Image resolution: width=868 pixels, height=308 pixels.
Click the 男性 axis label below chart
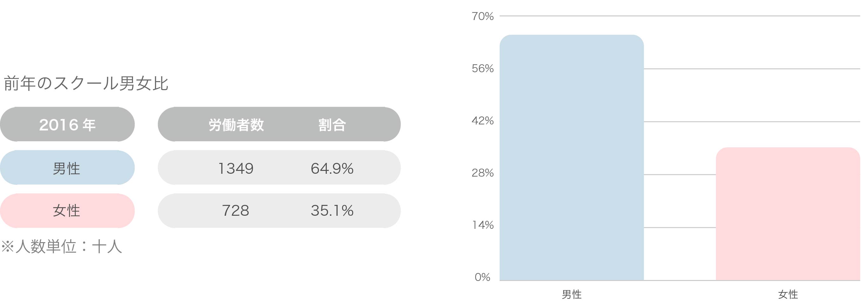click(x=571, y=294)
